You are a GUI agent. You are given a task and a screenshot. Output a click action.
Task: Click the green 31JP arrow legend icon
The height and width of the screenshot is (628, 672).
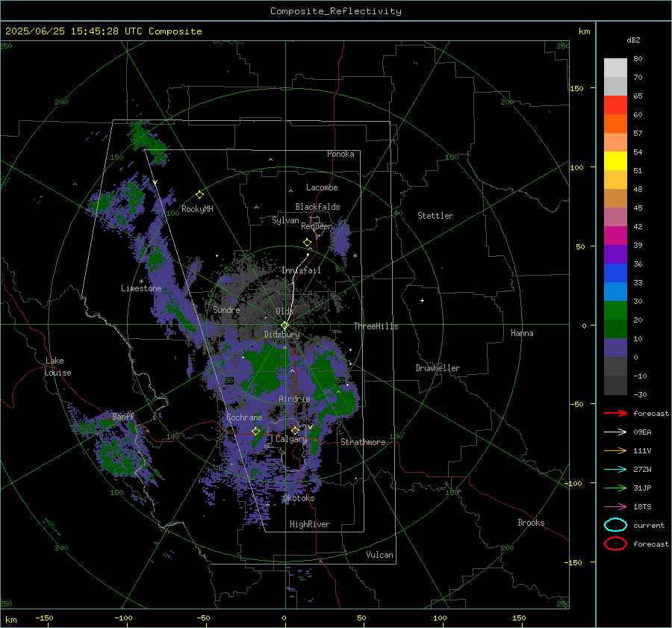[x=615, y=488]
